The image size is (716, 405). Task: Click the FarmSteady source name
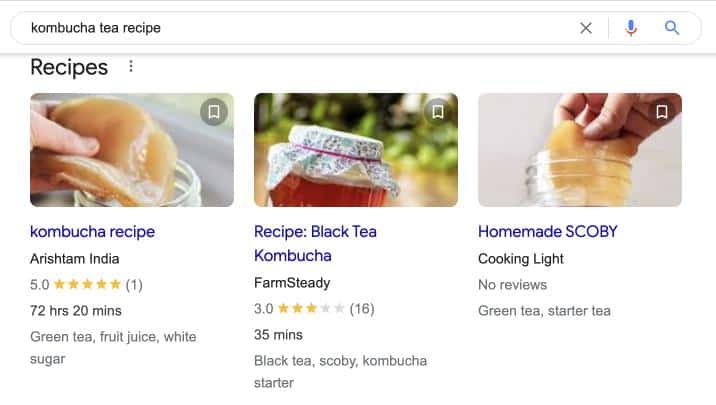[292, 283]
